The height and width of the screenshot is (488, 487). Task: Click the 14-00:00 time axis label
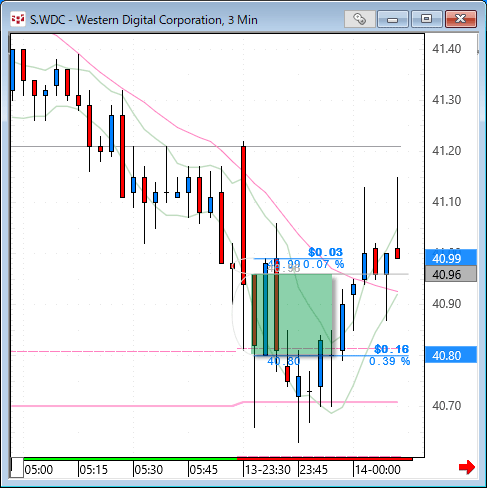point(378,470)
